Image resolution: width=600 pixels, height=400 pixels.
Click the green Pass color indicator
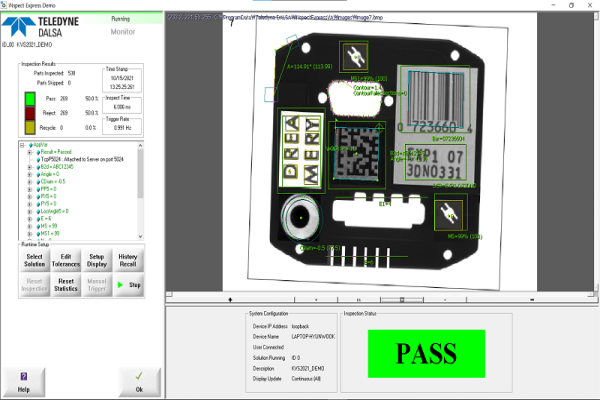coord(30,99)
